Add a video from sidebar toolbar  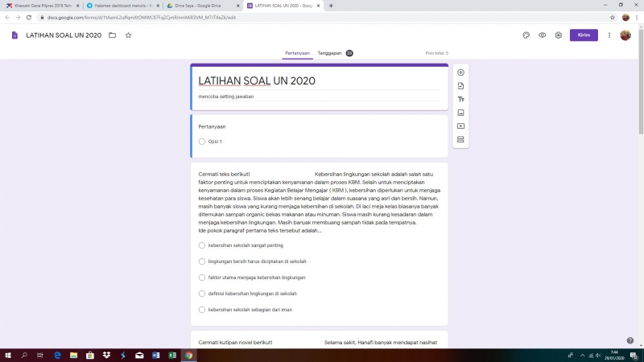pyautogui.click(x=460, y=126)
